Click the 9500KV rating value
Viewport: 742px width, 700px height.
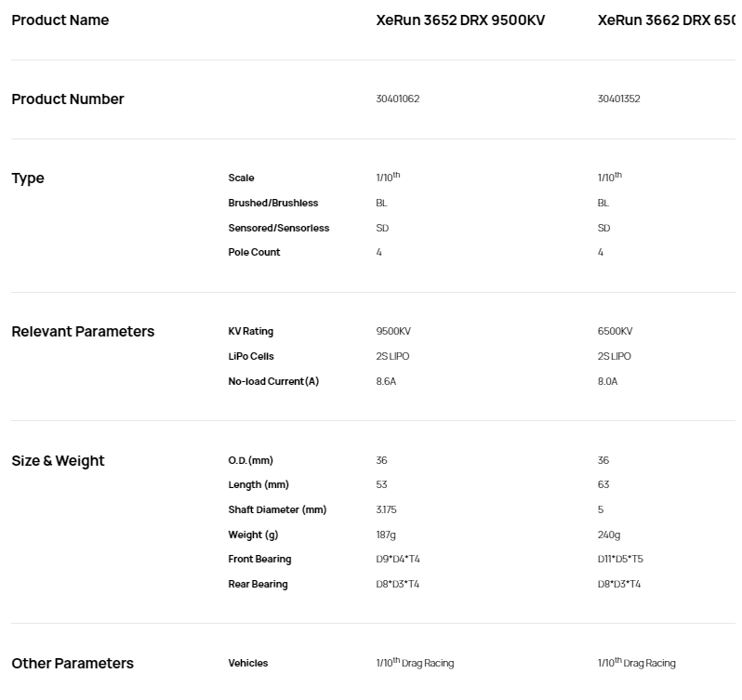coord(393,332)
